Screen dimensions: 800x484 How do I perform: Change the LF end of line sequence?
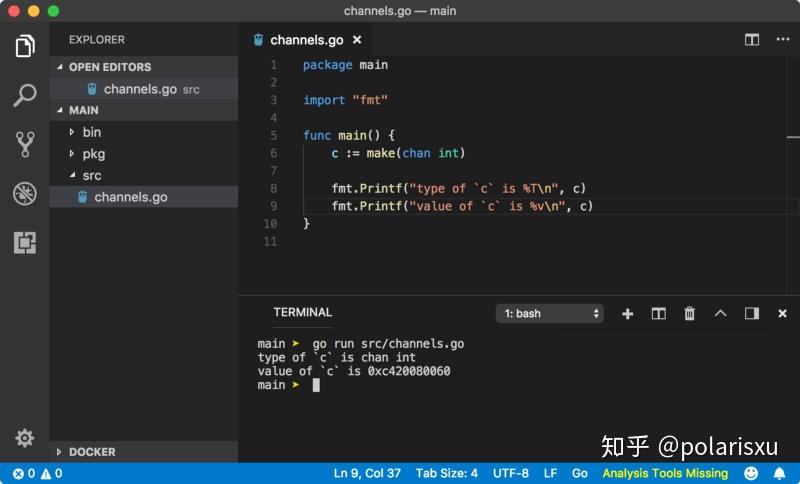click(550, 473)
